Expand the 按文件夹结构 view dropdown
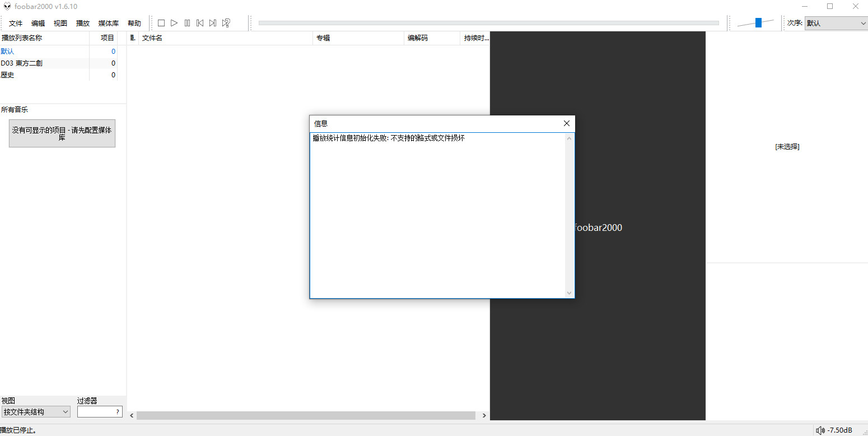Image resolution: width=868 pixels, height=436 pixels. click(36, 412)
